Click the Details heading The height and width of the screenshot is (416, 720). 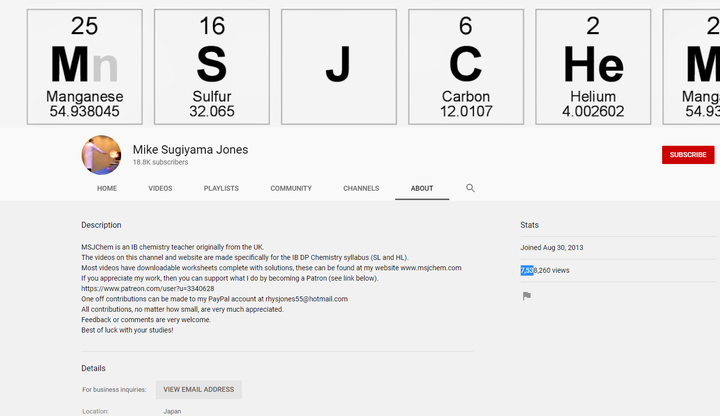pyautogui.click(x=93, y=368)
